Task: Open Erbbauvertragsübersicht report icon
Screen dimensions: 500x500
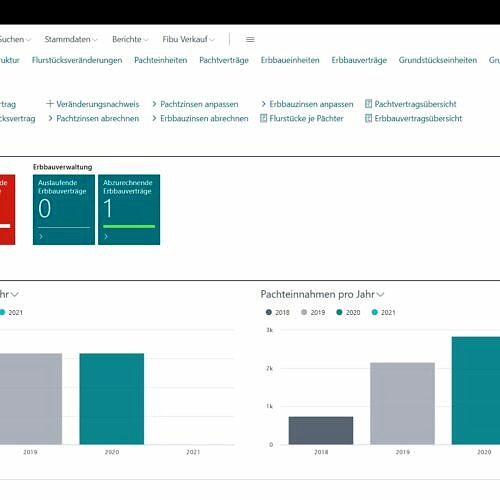Action: tap(368, 118)
